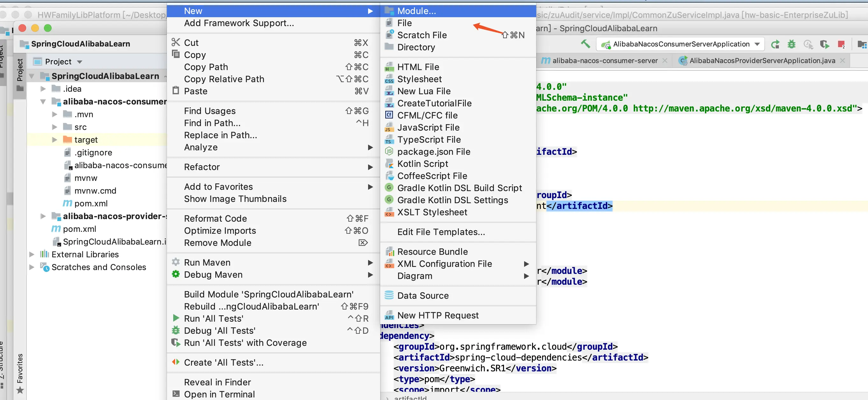Click the Rerun application icon
The image size is (868, 400).
[775, 44]
